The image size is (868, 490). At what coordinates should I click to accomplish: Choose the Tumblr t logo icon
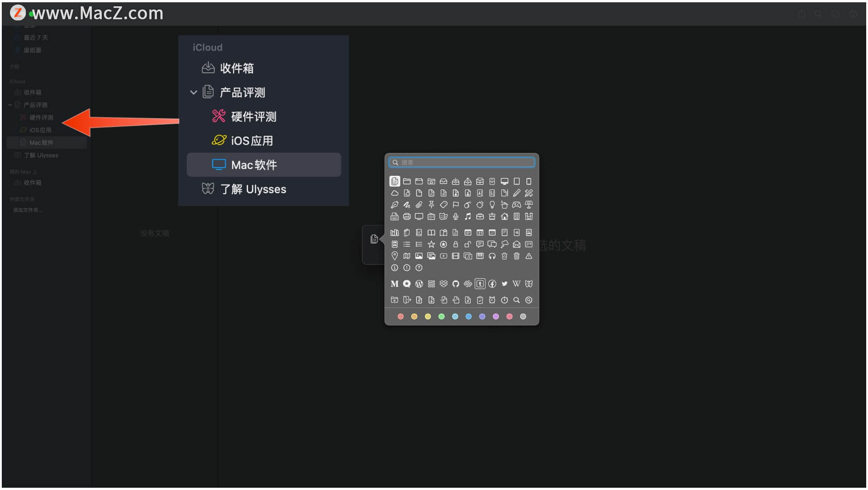[480, 284]
